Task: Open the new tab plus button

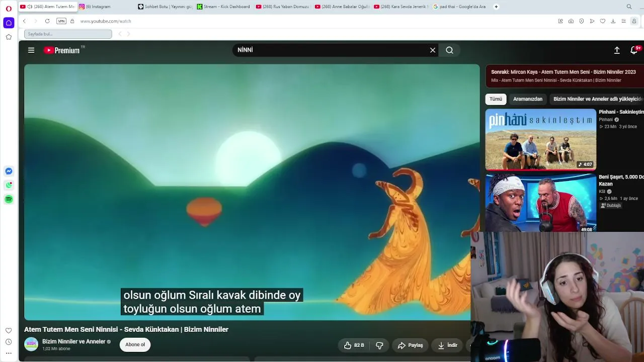Action: [496, 7]
